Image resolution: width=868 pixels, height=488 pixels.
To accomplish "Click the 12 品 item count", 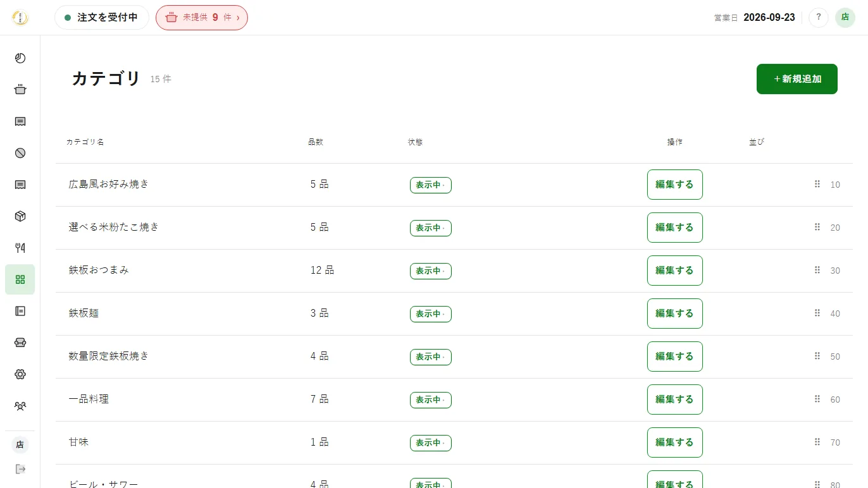I will coord(322,270).
